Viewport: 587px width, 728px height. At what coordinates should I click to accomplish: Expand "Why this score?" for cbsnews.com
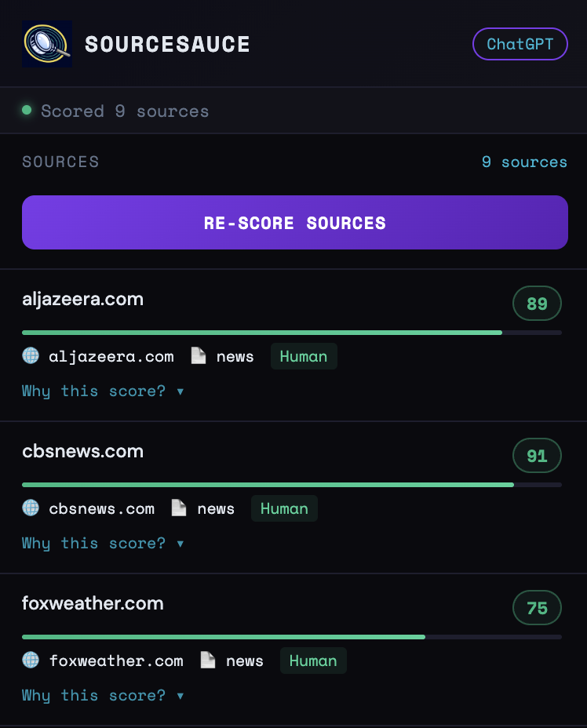click(103, 543)
